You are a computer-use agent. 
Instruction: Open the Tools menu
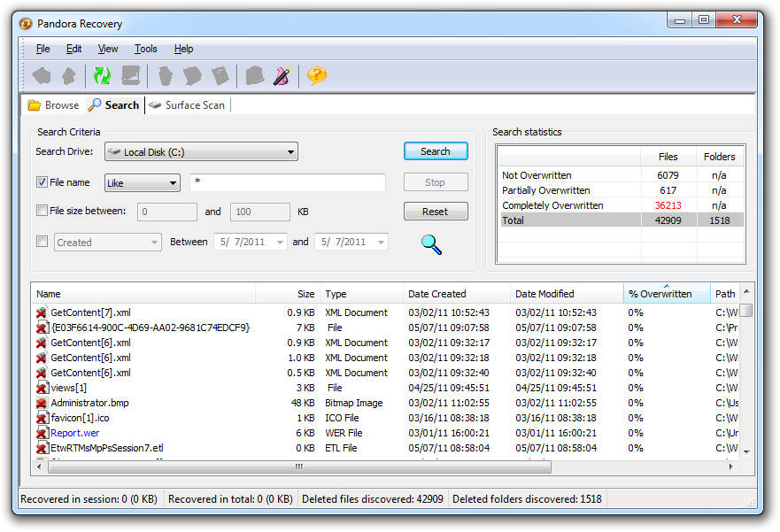click(x=145, y=49)
